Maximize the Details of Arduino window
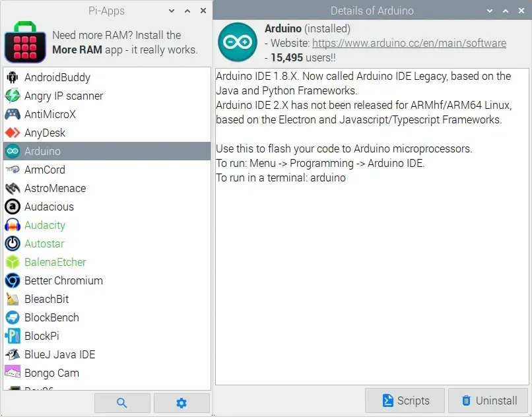Image resolution: width=532 pixels, height=417 pixels. pyautogui.click(x=506, y=11)
